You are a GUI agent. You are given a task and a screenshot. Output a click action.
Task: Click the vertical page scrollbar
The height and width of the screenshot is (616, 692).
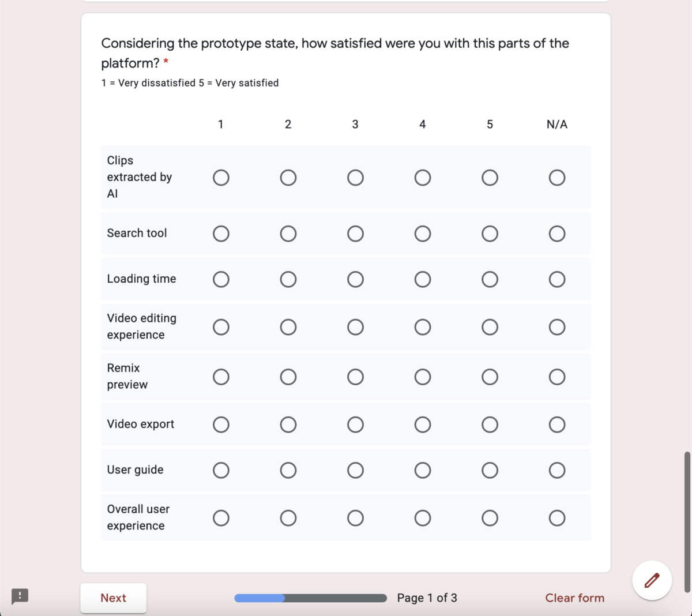coord(687,522)
